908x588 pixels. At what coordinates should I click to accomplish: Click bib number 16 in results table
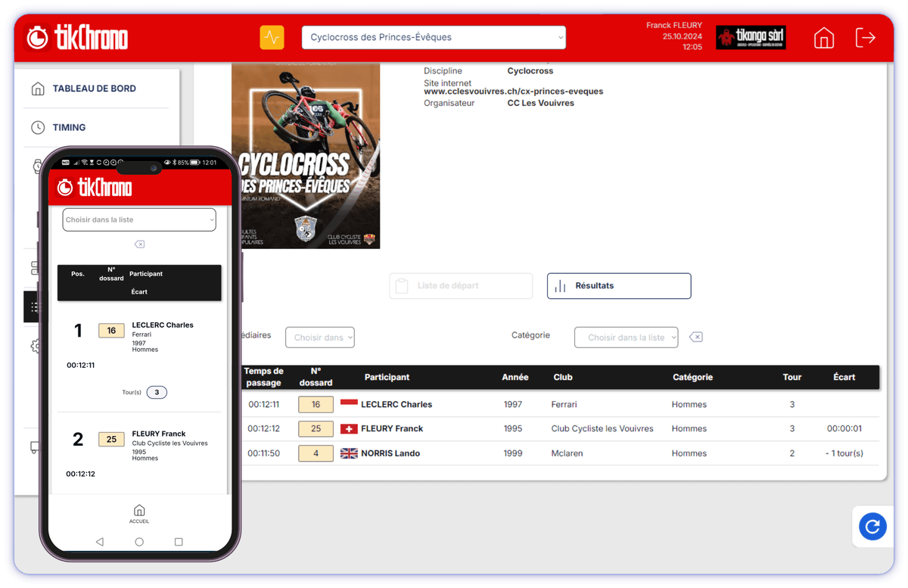click(316, 405)
